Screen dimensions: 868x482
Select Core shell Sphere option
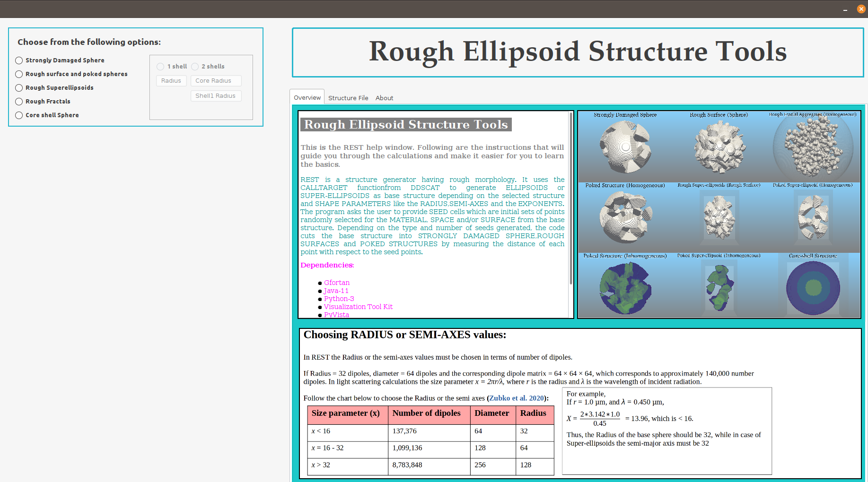(47, 115)
